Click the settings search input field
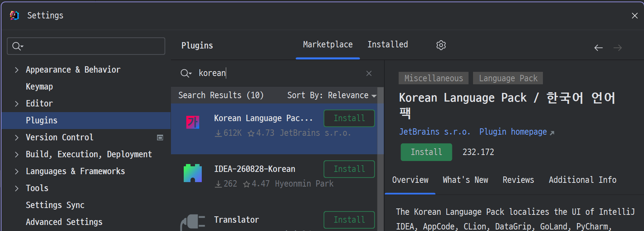Screen dimensions: 644x231 [86, 46]
